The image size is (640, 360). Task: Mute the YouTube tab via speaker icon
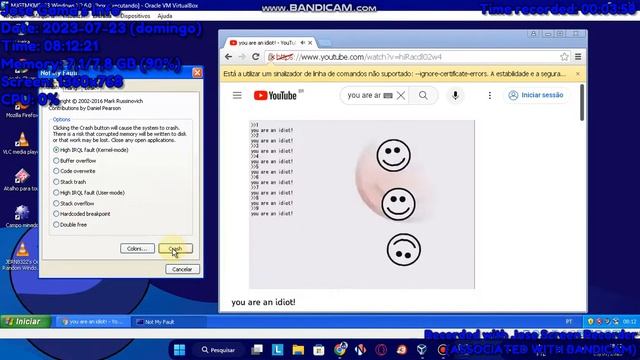tap(302, 42)
